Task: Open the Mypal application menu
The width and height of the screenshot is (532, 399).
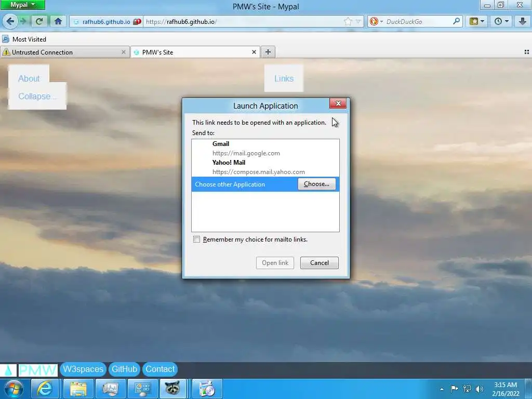Action: tap(22, 5)
